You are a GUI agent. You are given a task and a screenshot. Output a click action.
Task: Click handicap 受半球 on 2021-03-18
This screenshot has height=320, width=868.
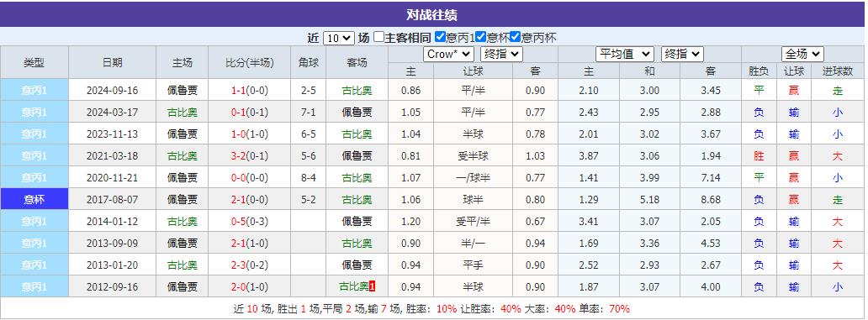pos(474,156)
